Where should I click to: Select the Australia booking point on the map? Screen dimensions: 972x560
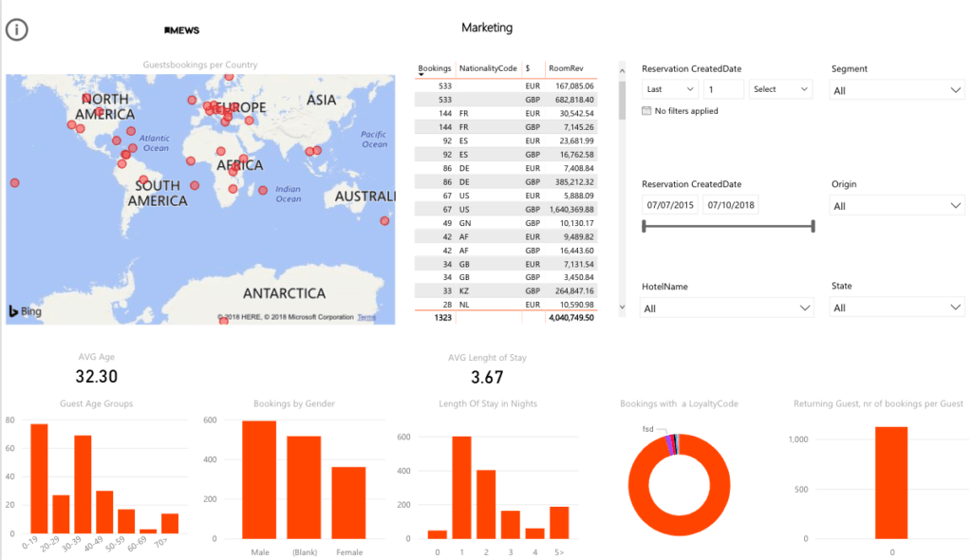[x=384, y=221]
